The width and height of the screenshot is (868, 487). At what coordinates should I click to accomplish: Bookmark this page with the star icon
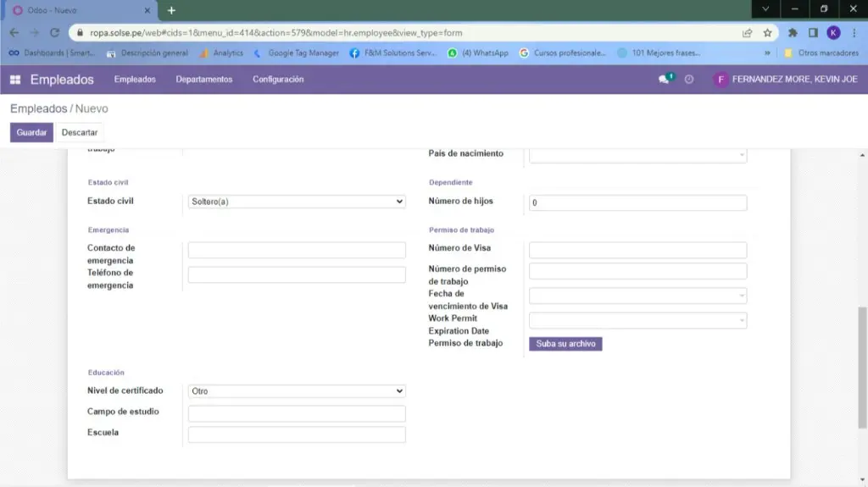point(767,33)
